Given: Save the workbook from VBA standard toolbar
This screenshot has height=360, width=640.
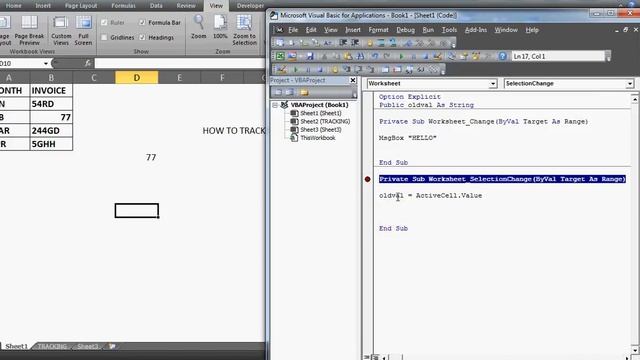Looking at the screenshot, I should (310, 56).
